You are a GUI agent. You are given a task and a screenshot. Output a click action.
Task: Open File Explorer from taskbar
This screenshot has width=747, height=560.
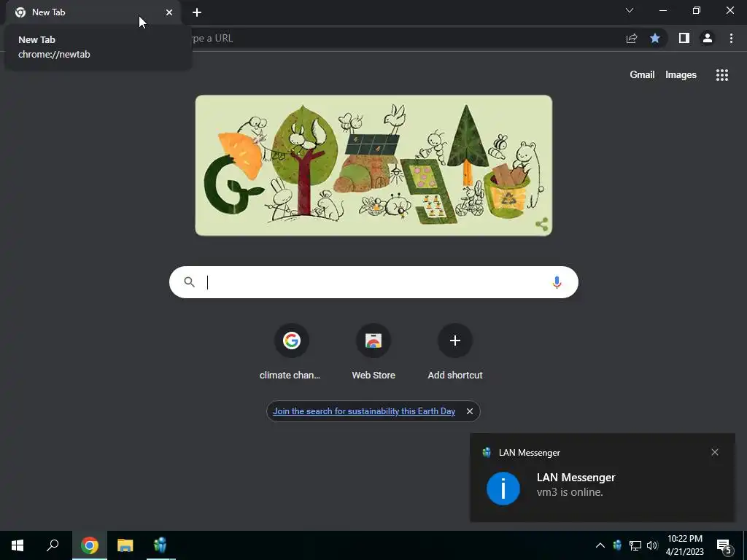coord(125,545)
